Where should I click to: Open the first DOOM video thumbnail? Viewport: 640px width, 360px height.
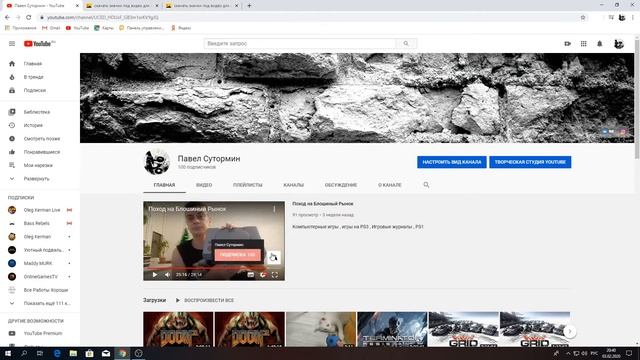tap(178, 330)
